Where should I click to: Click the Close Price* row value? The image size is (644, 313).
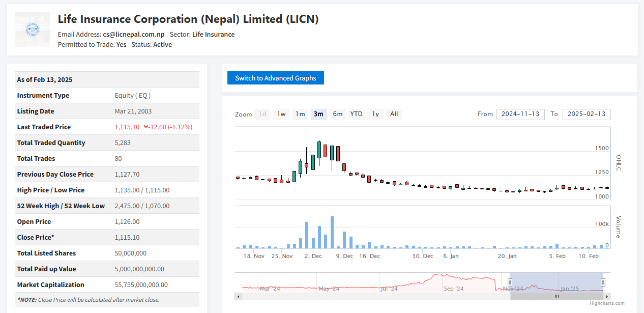[127, 237]
